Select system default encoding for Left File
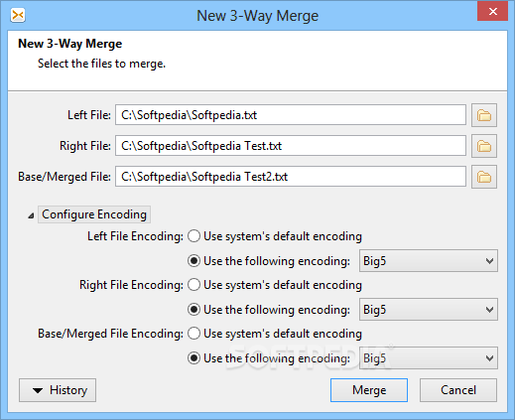Screen dimensions: 515x420 pos(193,236)
